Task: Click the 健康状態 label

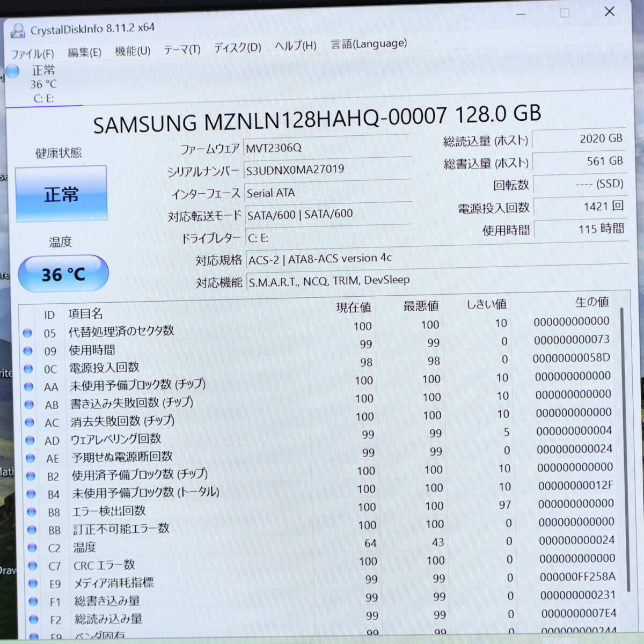Action: point(58,153)
